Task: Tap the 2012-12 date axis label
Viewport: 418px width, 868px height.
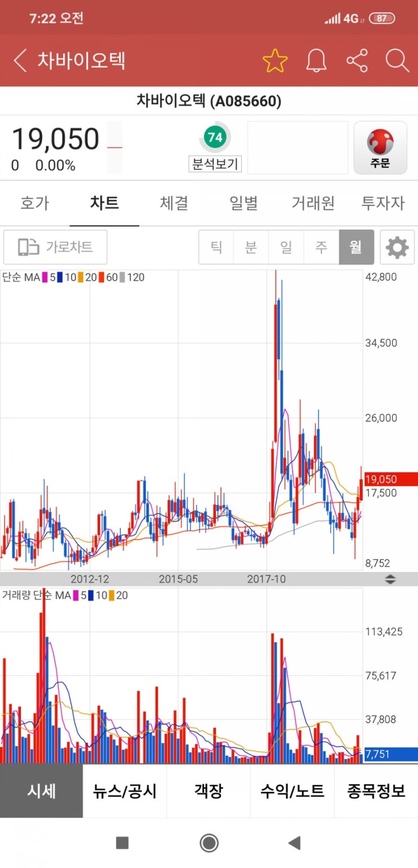Action: click(x=90, y=579)
